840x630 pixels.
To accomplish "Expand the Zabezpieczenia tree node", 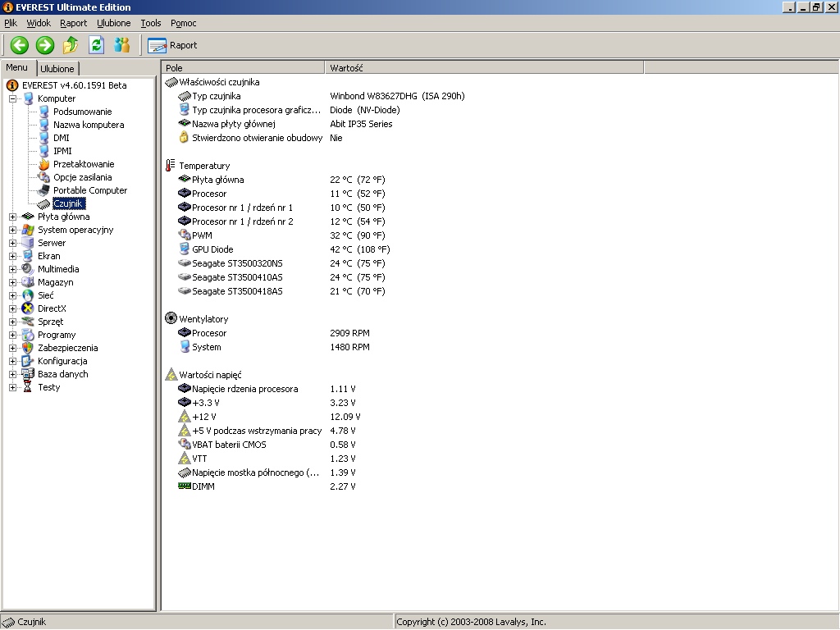I will point(13,348).
